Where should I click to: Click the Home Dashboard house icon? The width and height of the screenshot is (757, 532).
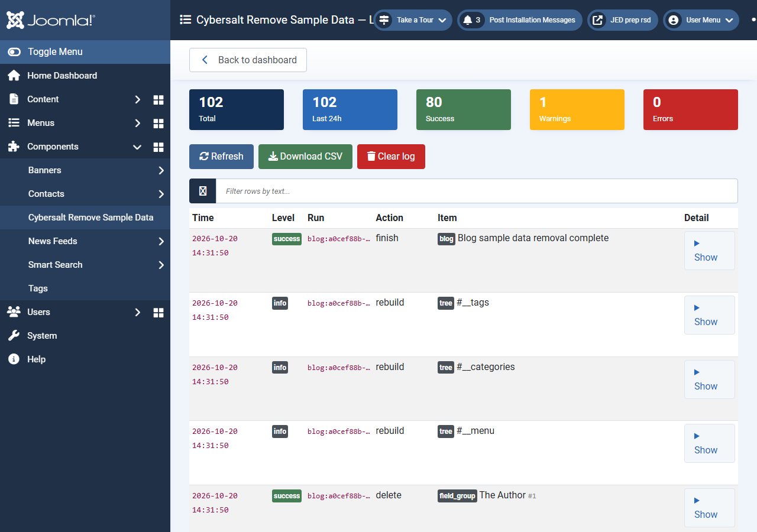(14, 76)
